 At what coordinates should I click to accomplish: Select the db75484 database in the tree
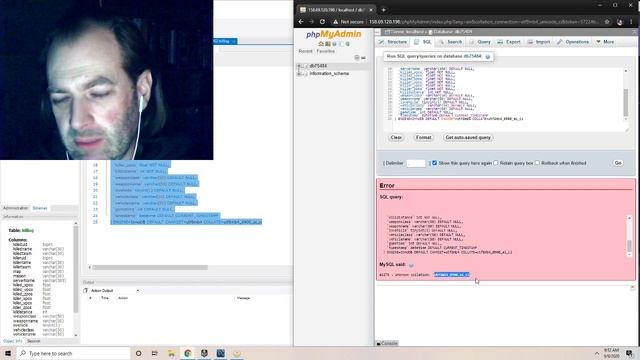click(x=318, y=66)
